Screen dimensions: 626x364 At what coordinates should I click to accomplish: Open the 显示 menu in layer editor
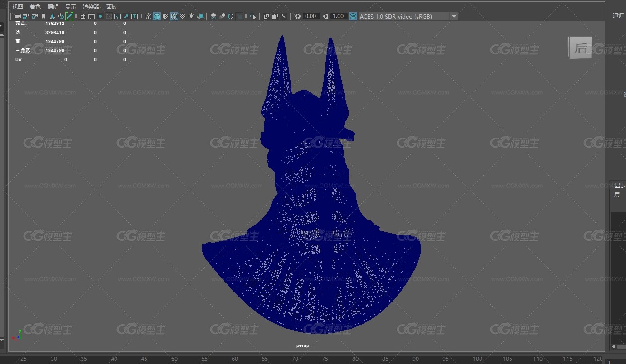coord(620,185)
